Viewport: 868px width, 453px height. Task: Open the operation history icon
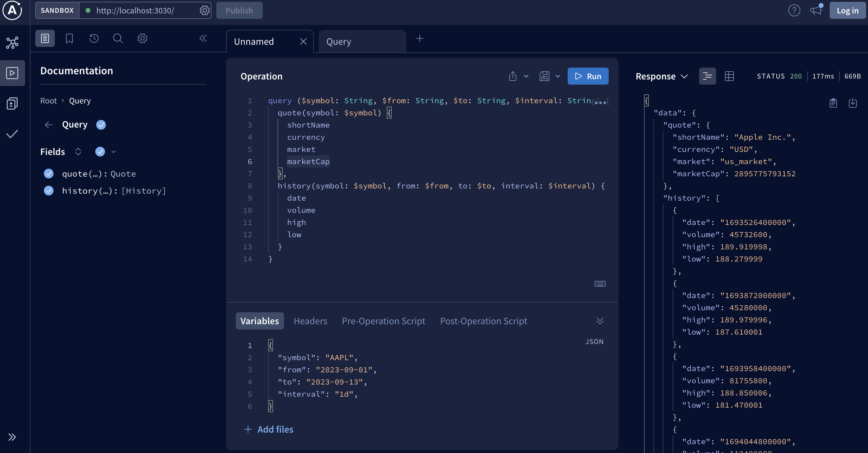coord(94,38)
